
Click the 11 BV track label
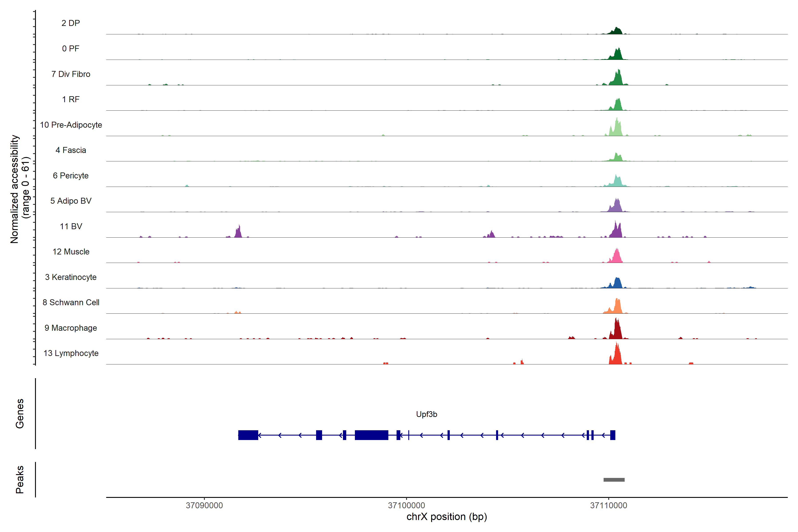coord(71,226)
